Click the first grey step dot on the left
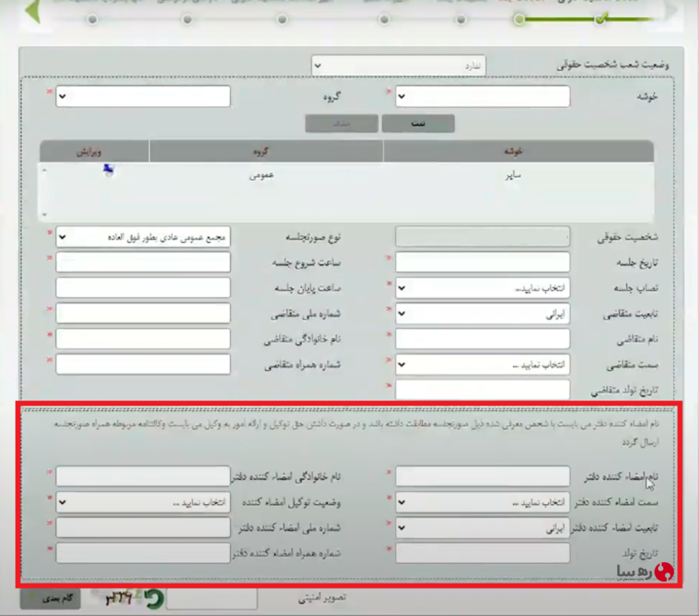The width and height of the screenshot is (699, 616). pos(92,19)
